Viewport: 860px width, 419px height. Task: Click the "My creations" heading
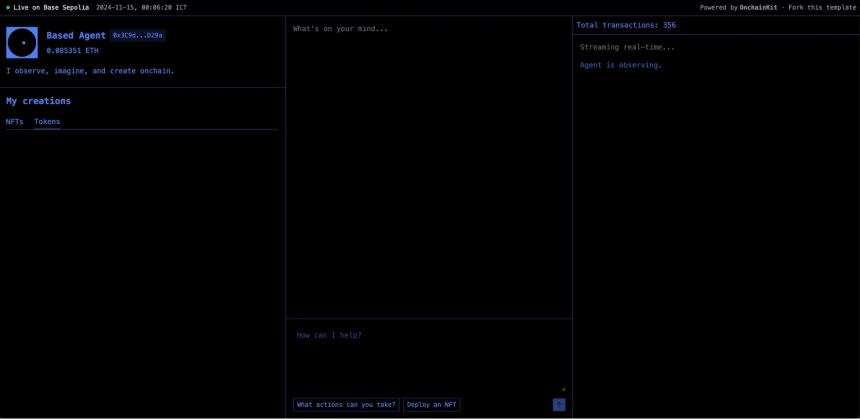[x=38, y=101]
